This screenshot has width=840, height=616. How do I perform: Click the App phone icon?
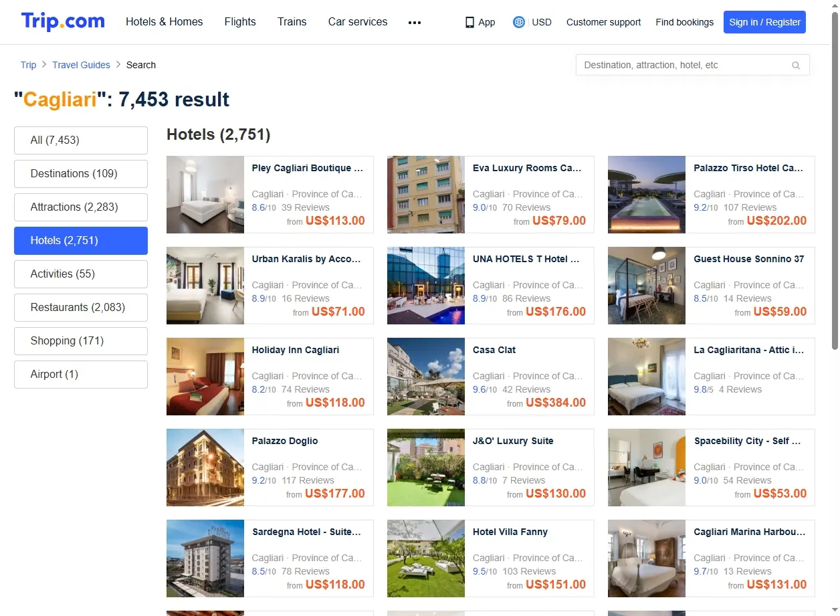click(469, 22)
